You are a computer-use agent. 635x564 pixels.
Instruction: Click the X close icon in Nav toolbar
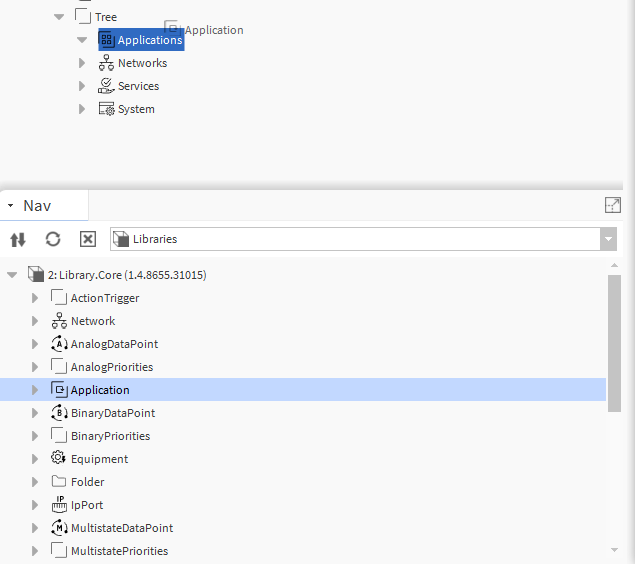87,239
